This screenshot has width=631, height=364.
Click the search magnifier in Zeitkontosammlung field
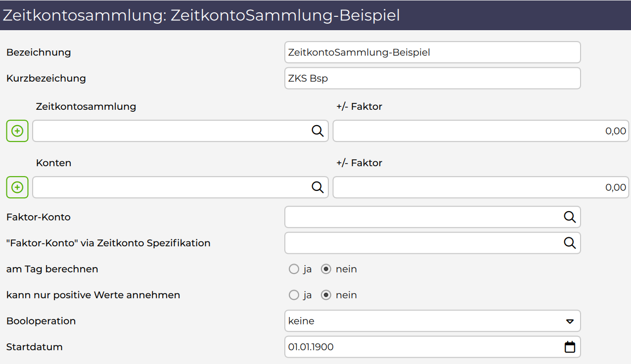[317, 131]
